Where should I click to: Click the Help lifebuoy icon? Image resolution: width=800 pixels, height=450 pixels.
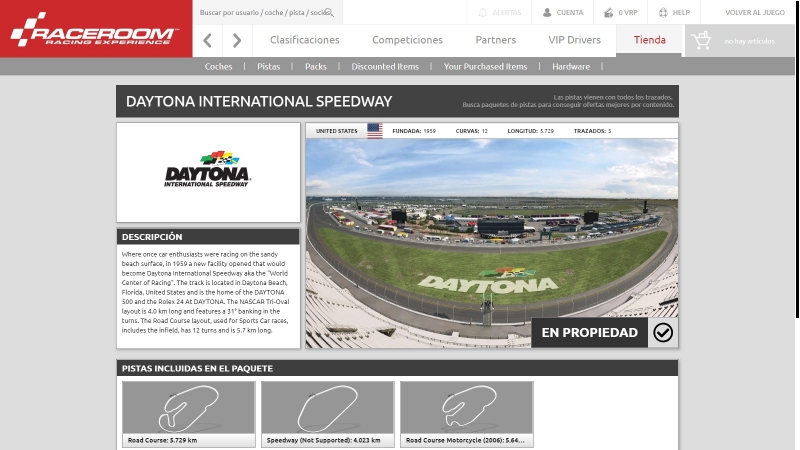click(663, 13)
